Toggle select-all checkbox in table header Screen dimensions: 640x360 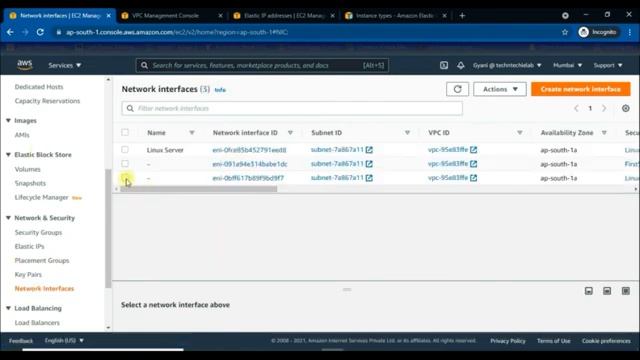(x=125, y=132)
